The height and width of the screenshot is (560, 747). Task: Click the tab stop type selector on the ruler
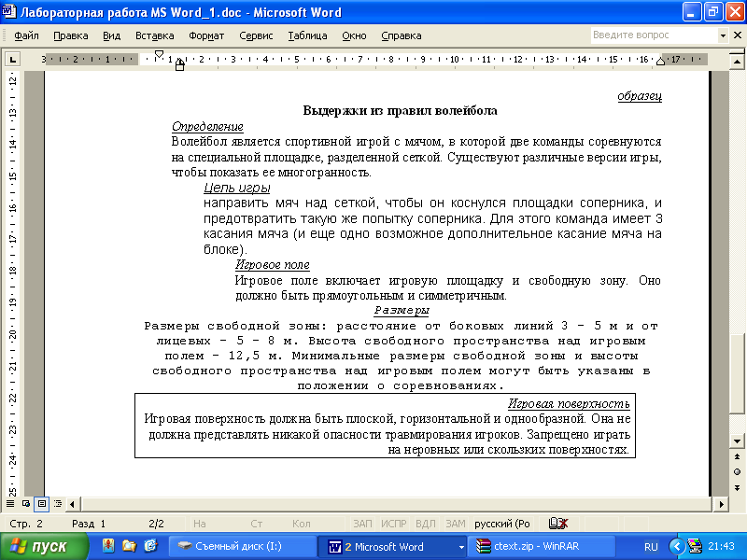12,60
